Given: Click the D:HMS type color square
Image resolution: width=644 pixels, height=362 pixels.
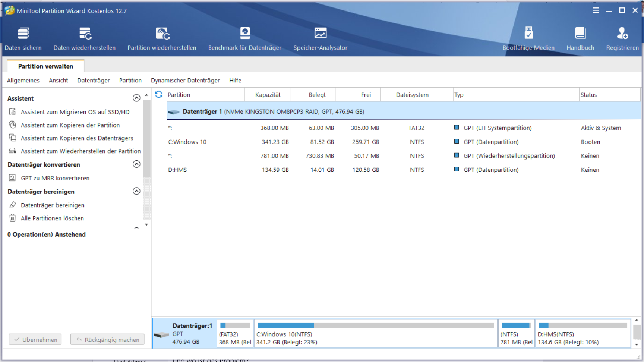Looking at the screenshot, I should click(457, 169).
